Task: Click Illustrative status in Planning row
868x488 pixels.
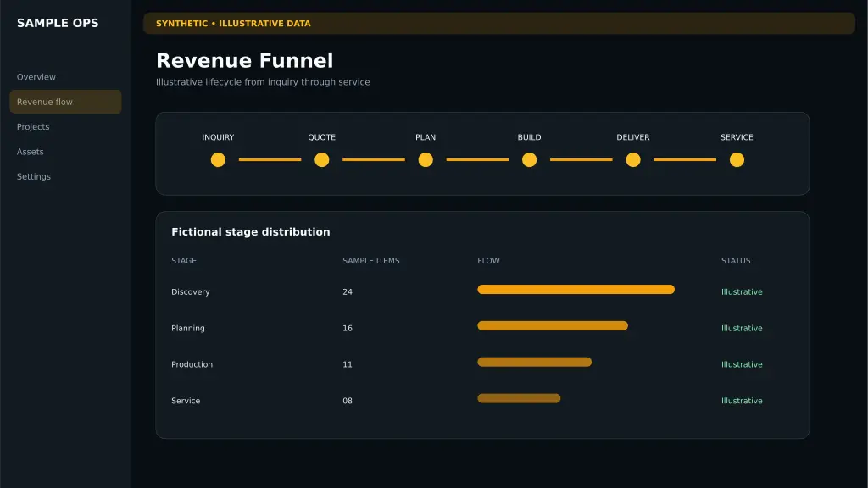Action: pos(742,328)
